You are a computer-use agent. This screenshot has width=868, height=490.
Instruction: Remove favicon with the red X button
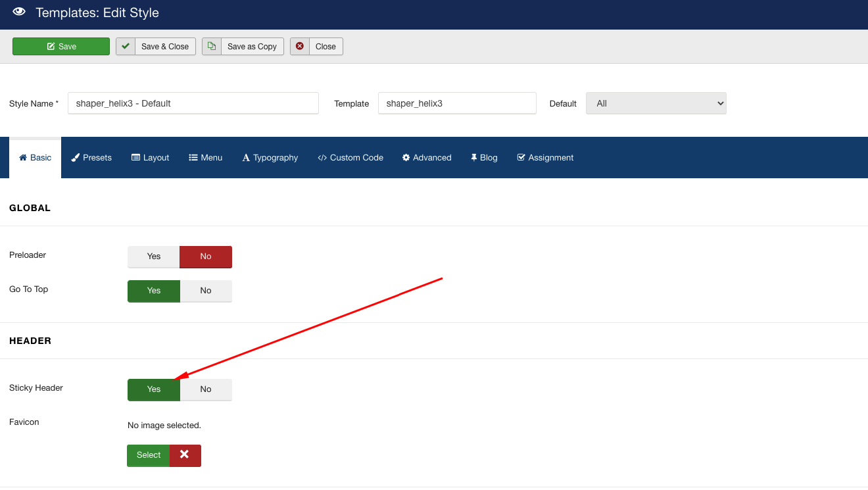[185, 455]
